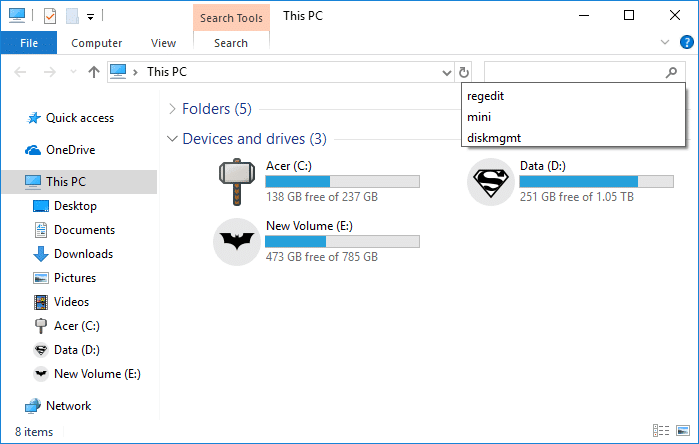Select the Search ribbon tab
Viewport: 699px width, 444px height.
231,43
